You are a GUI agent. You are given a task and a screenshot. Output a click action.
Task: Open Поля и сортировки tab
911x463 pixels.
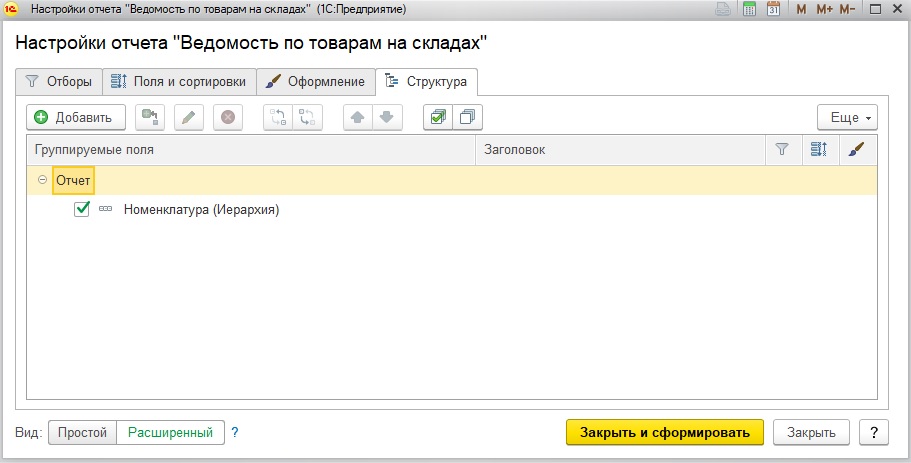tap(180, 82)
